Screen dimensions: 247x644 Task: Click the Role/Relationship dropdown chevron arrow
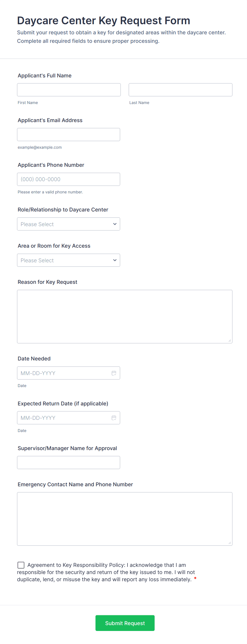click(x=115, y=224)
